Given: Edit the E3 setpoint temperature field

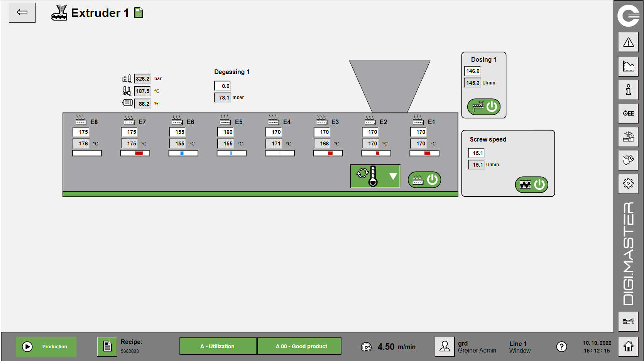Looking at the screenshot, I should [x=322, y=132].
